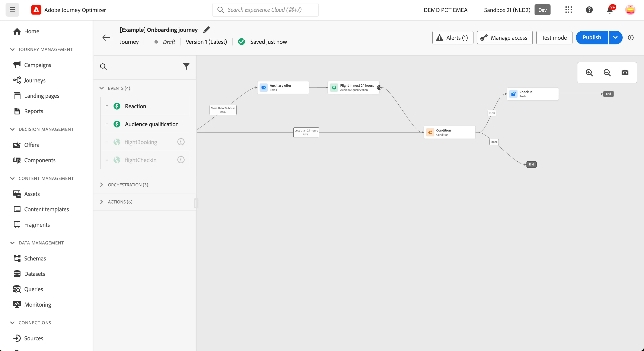Collapse the Journey Management group
This screenshot has width=644, height=351.
[12, 49]
